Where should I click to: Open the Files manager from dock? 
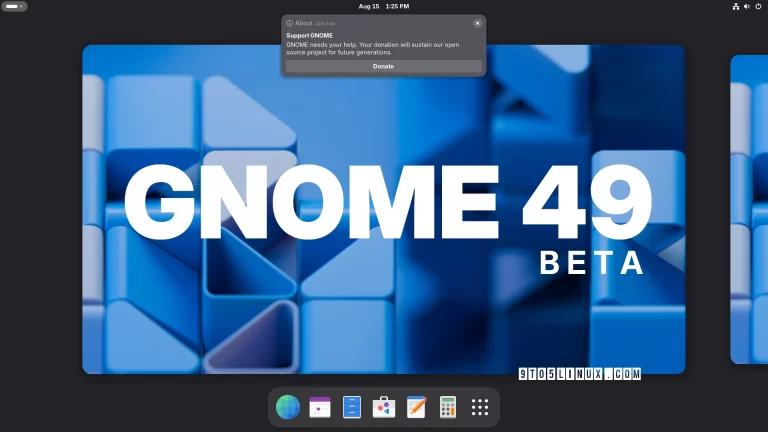coord(352,407)
